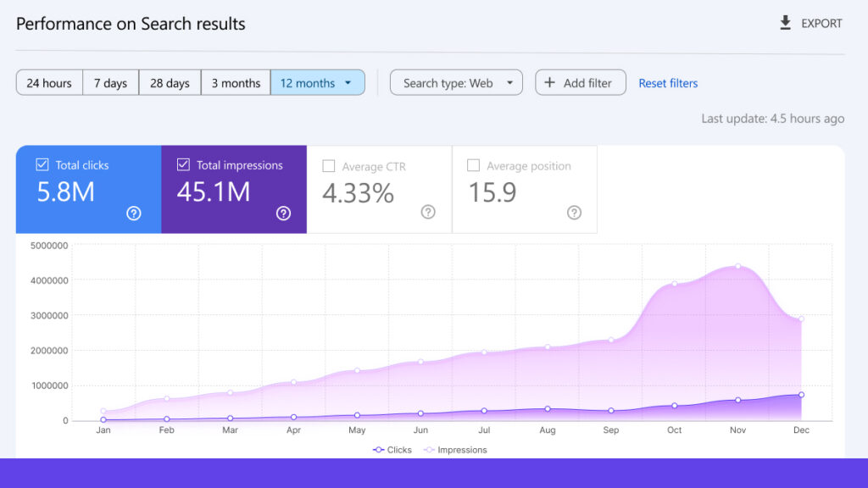Click the Average position help icon
This screenshot has height=488, width=868.
574,213
